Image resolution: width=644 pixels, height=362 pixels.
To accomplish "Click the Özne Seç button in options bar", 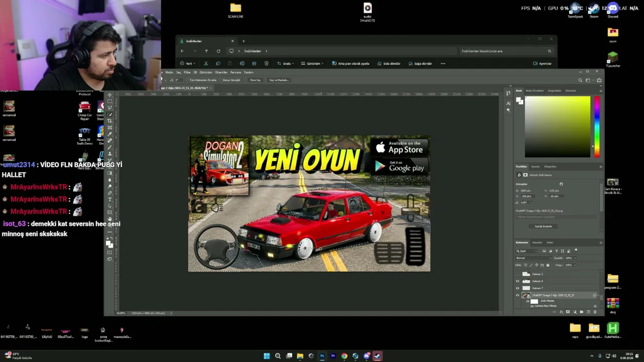I will 255,80.
